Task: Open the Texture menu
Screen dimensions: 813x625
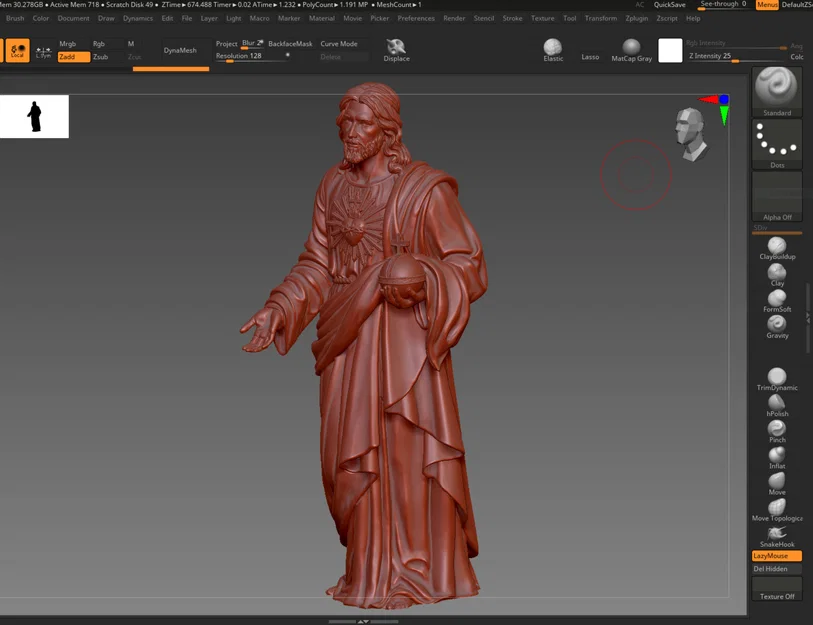Action: (542, 18)
